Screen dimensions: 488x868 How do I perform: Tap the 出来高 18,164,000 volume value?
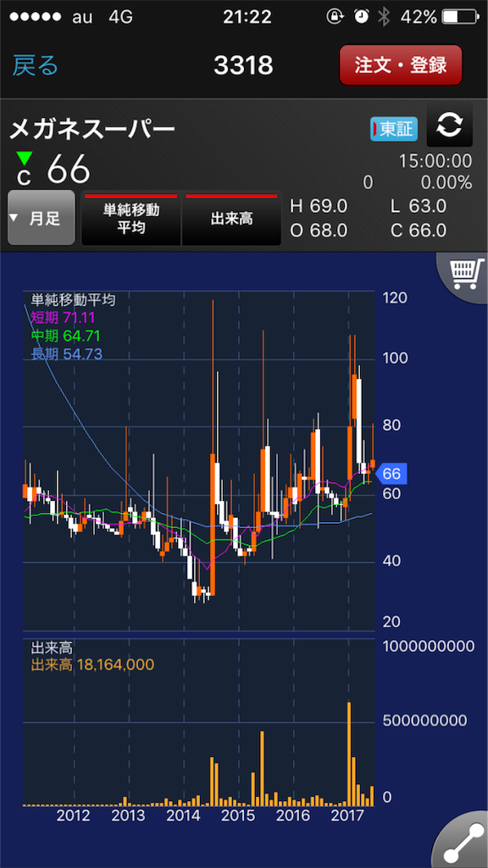click(x=91, y=665)
